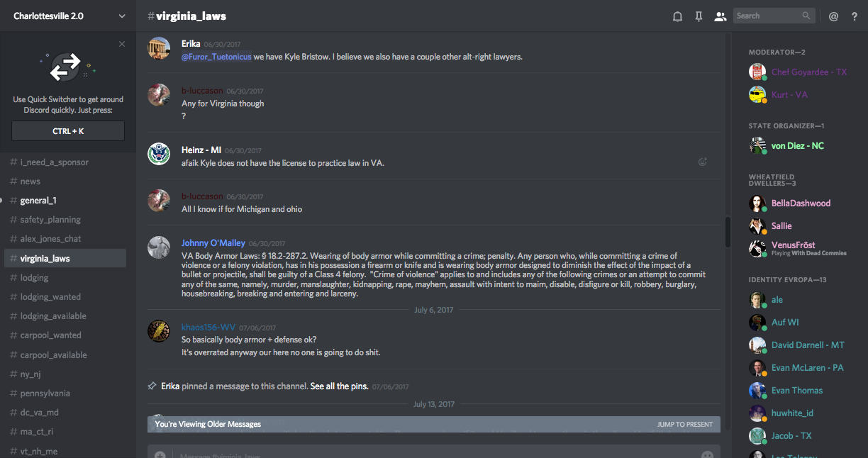The width and height of the screenshot is (868, 458).
Task: Expand the Charlottesville 2.0 server dropdown
Action: [122, 16]
